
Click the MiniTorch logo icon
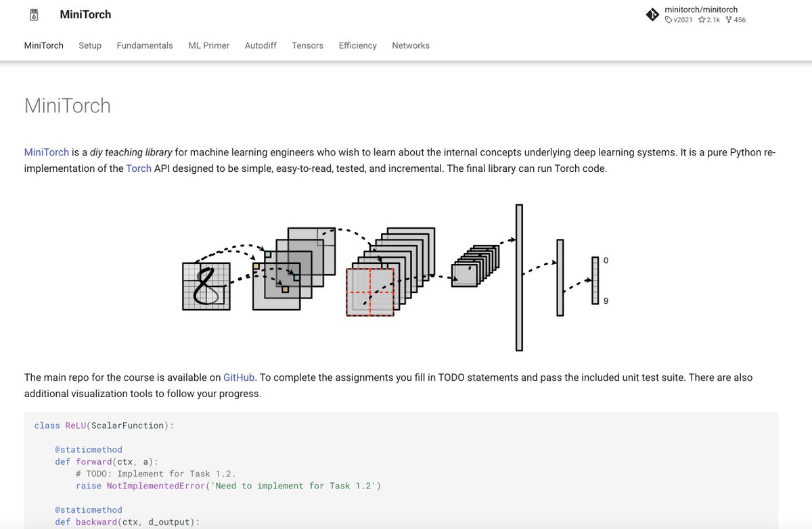click(x=35, y=14)
